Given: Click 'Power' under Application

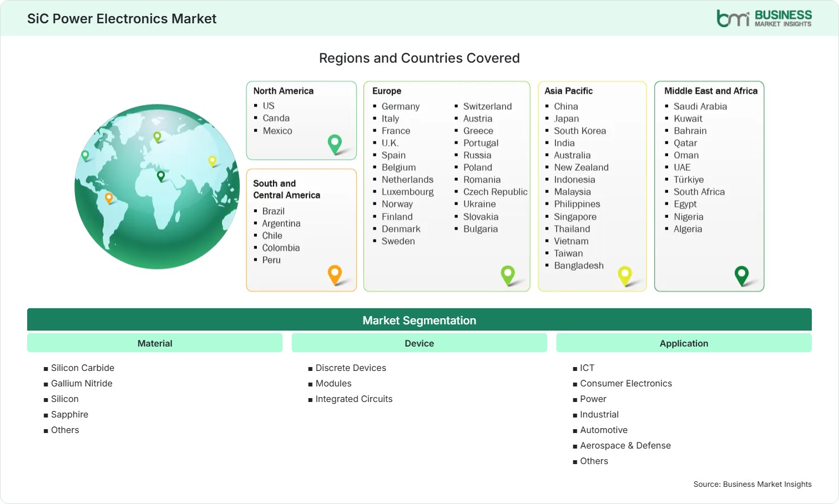Looking at the screenshot, I should [593, 399].
